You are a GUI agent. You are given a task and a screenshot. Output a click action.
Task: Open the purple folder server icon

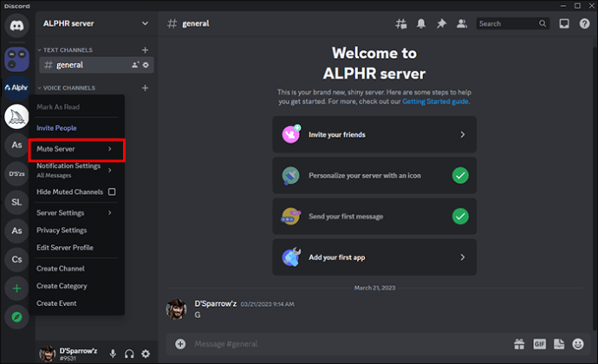click(16, 60)
